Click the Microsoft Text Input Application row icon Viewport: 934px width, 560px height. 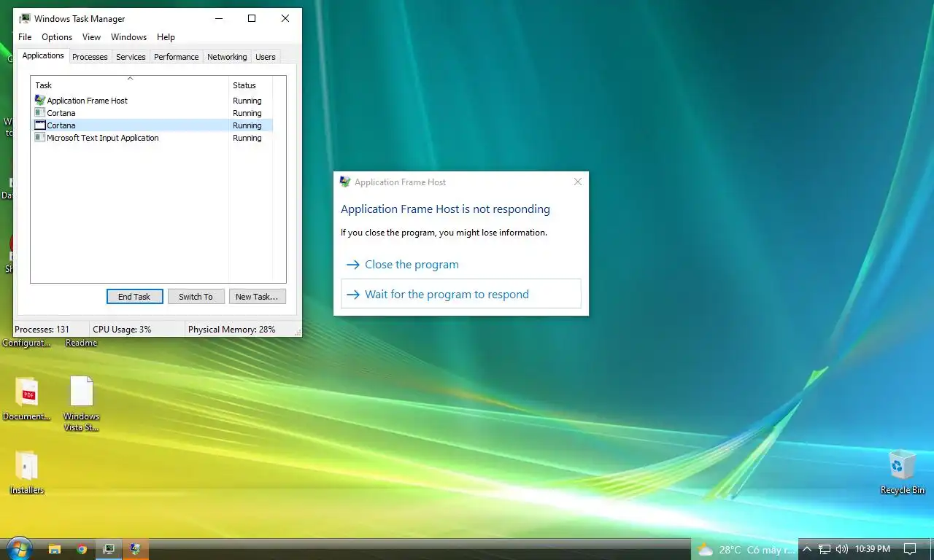(40, 138)
